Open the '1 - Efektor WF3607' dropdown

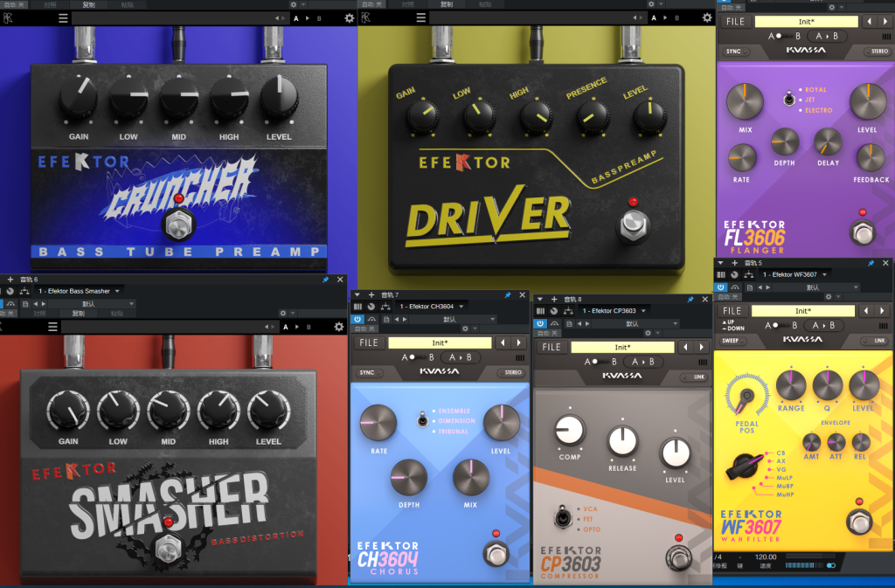point(794,274)
